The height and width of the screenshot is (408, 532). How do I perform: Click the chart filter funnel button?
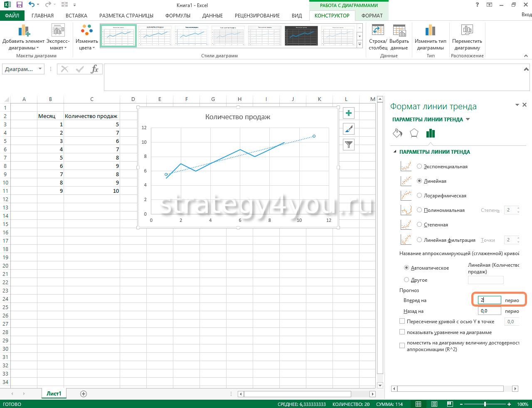click(348, 145)
